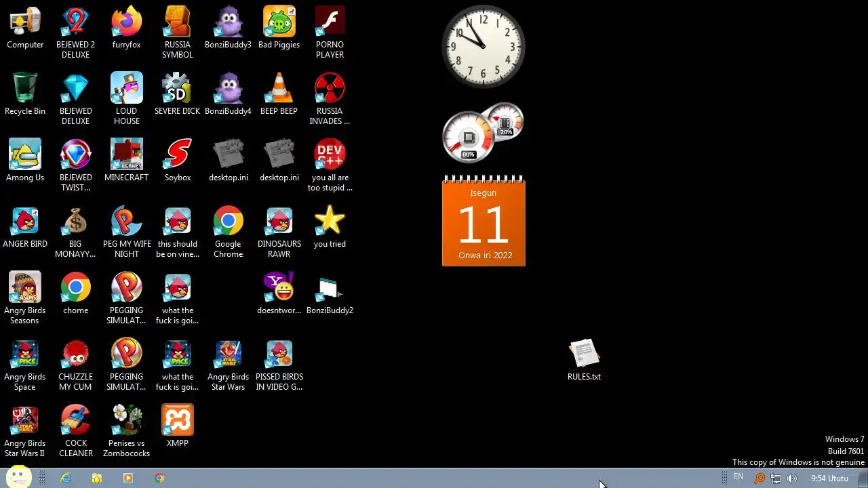Select the BEJEWED TWIST shortcut

pos(76,165)
